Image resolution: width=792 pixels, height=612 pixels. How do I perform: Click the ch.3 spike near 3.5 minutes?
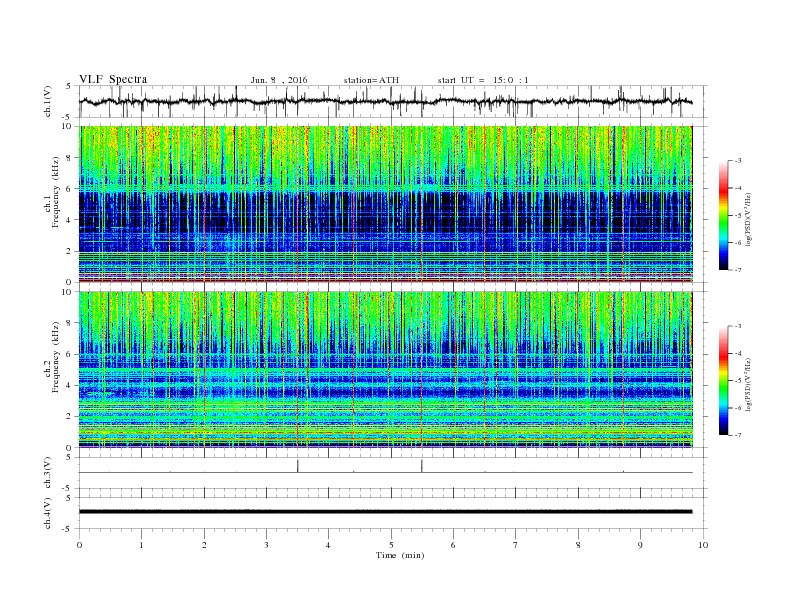pyautogui.click(x=298, y=466)
